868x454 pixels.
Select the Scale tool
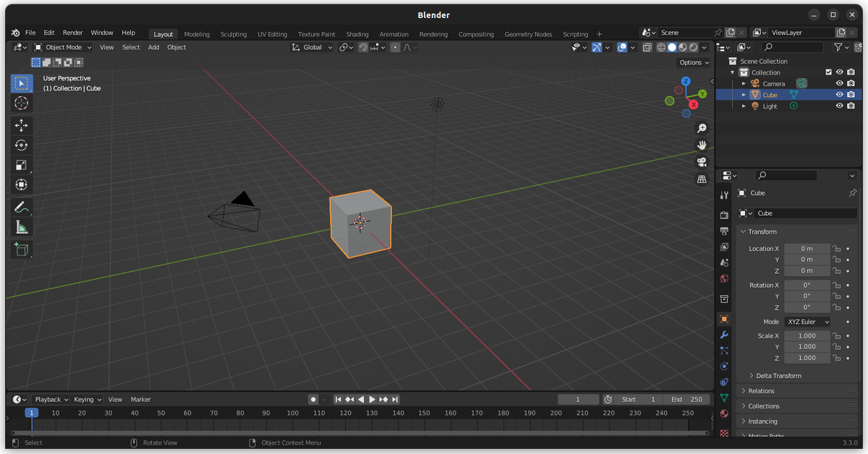pos(22,165)
